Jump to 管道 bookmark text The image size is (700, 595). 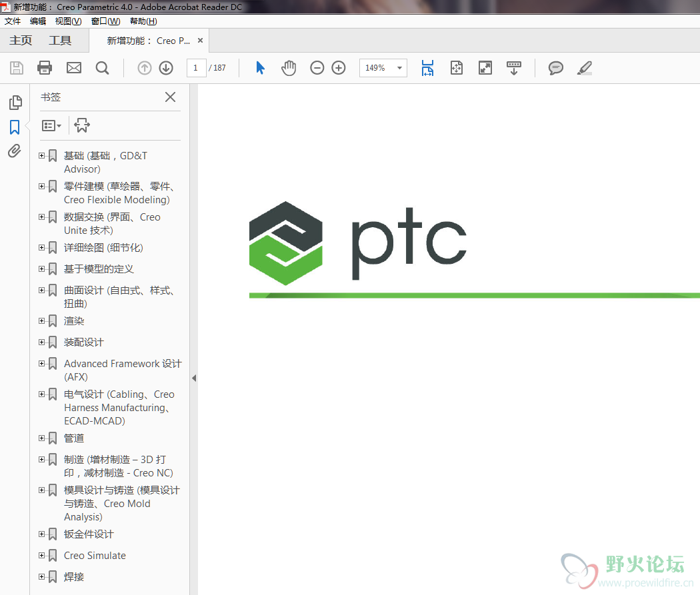pyautogui.click(x=74, y=438)
